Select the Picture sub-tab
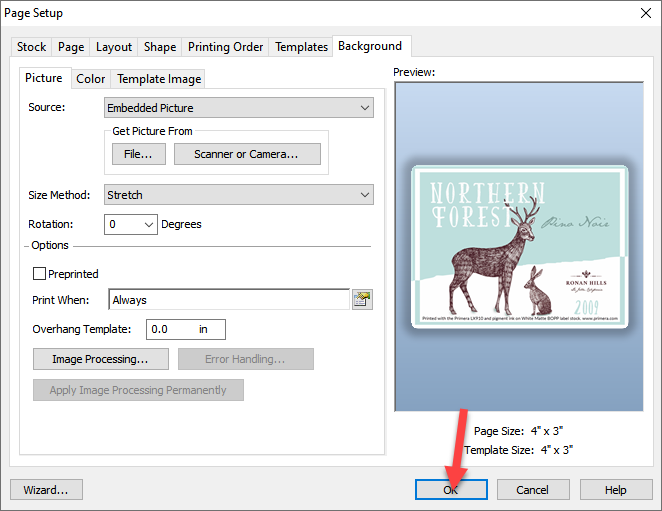 (44, 78)
